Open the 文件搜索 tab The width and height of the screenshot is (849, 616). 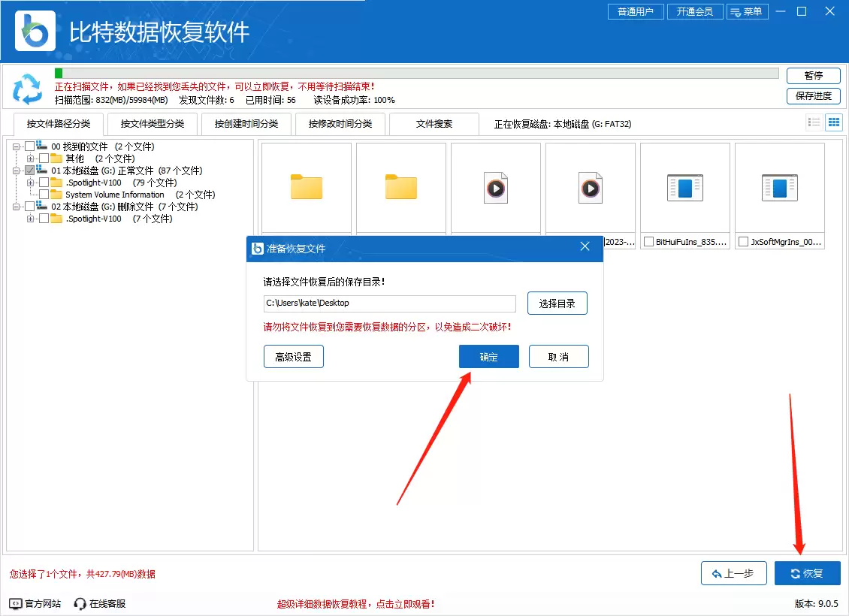click(434, 123)
